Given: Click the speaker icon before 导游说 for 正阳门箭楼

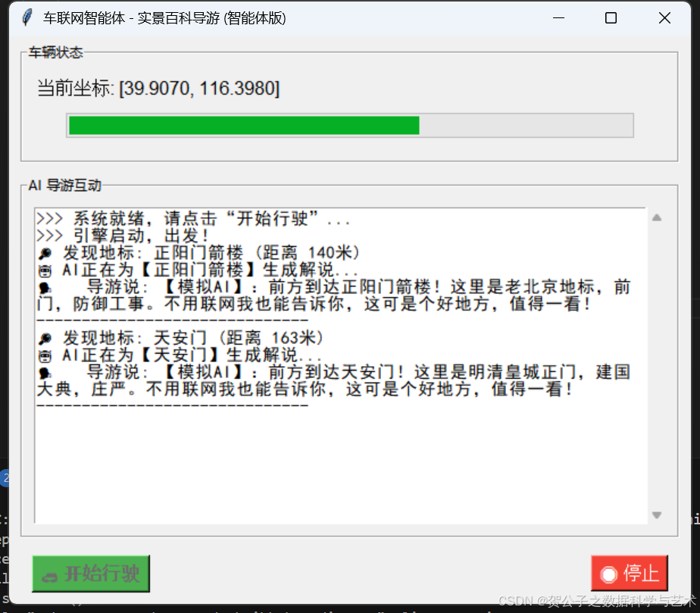Looking at the screenshot, I should pos(43,287).
